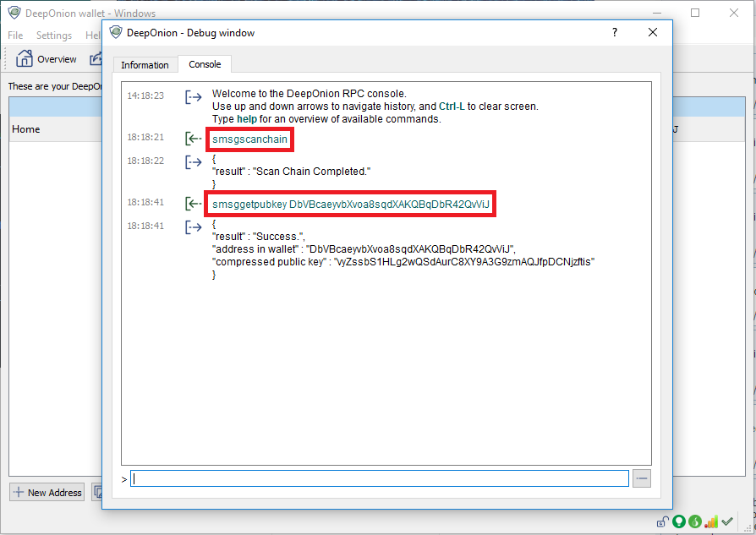
Task: Click the green onion Tor status icon
Action: click(695, 521)
